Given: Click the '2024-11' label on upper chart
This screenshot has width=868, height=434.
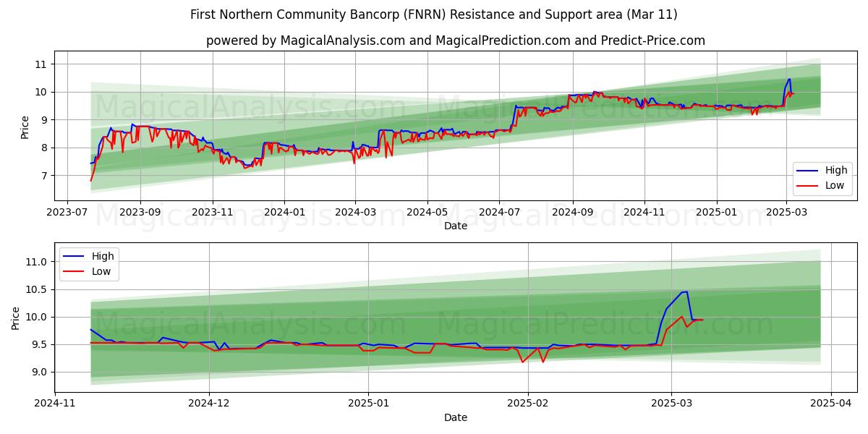Looking at the screenshot, I should (x=644, y=213).
